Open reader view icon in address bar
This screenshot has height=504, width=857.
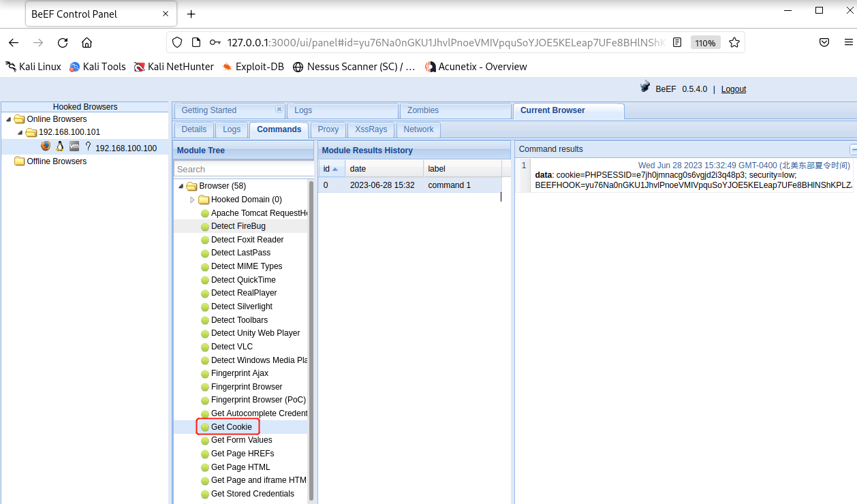677,42
